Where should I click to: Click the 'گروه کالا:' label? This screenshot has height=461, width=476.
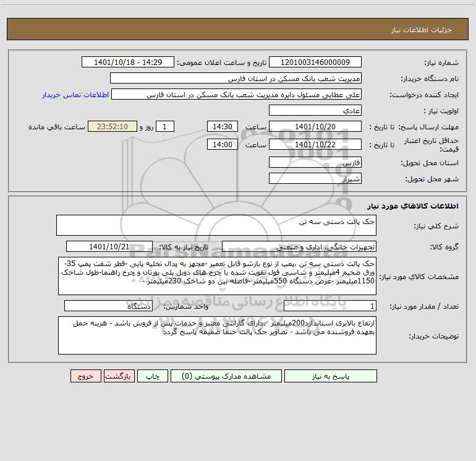click(444, 247)
